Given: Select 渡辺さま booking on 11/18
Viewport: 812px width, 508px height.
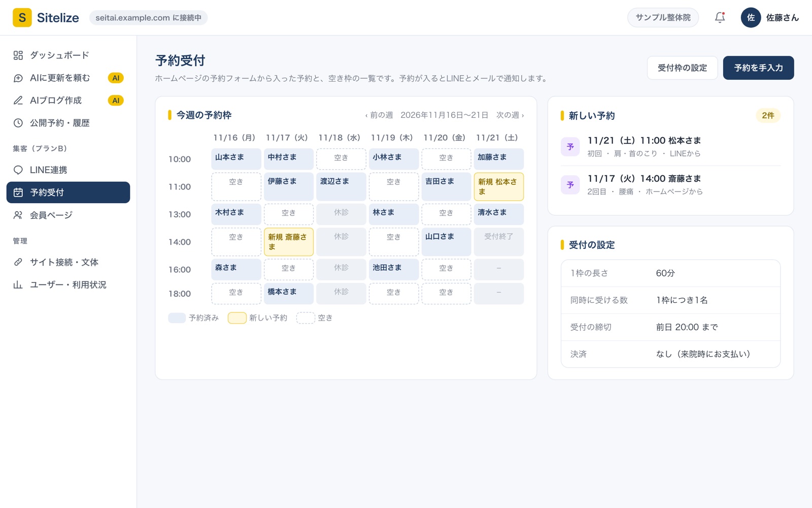Looking at the screenshot, I should (341, 186).
